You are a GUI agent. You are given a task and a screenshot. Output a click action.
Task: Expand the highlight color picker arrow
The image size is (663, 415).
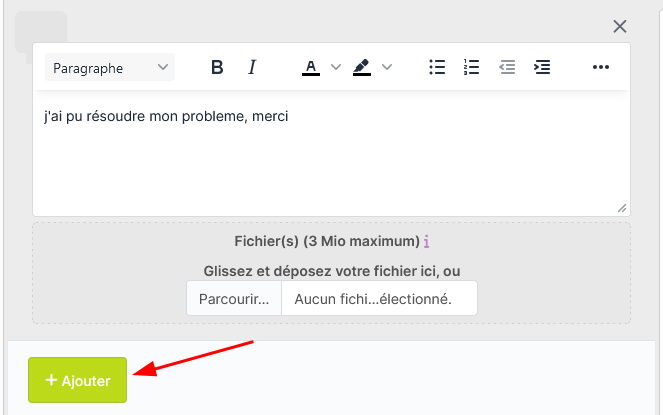(388, 67)
